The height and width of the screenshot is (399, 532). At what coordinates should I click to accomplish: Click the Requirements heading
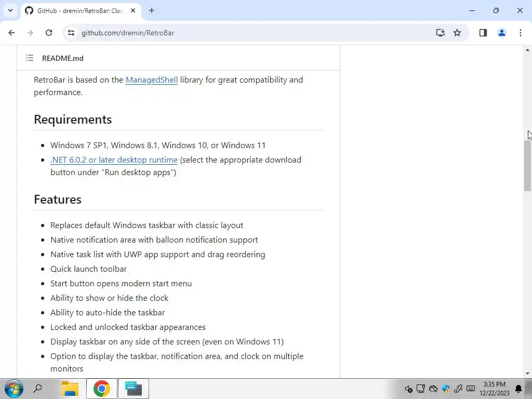73,119
